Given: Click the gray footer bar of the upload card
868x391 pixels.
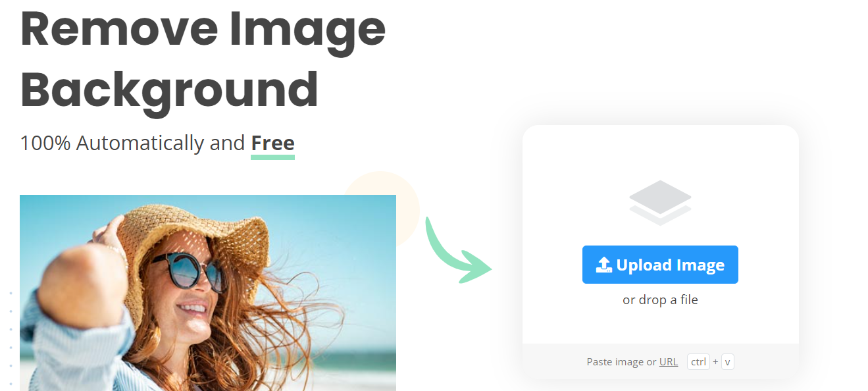Looking at the screenshot, I should click(660, 361).
